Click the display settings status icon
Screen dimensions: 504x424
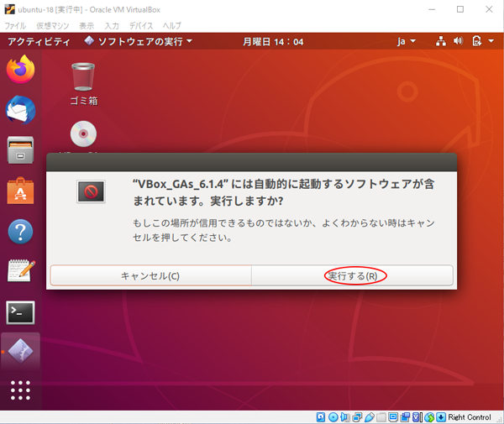(393, 417)
